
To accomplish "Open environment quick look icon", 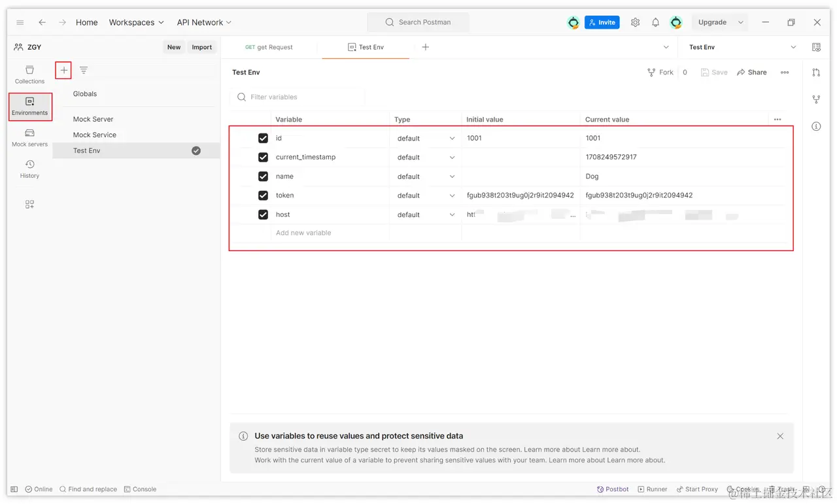I will (x=816, y=47).
